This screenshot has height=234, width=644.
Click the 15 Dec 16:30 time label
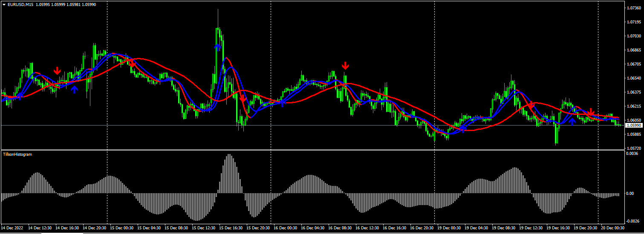tap(231, 228)
